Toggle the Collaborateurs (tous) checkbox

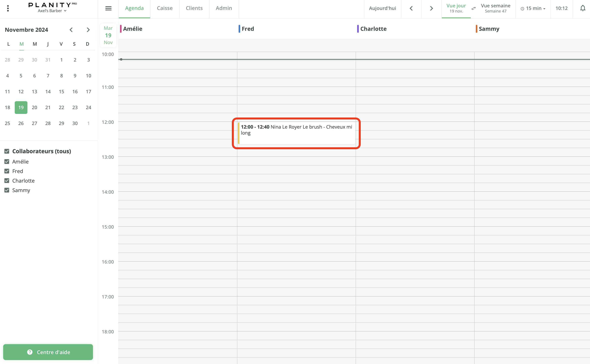coord(7,151)
